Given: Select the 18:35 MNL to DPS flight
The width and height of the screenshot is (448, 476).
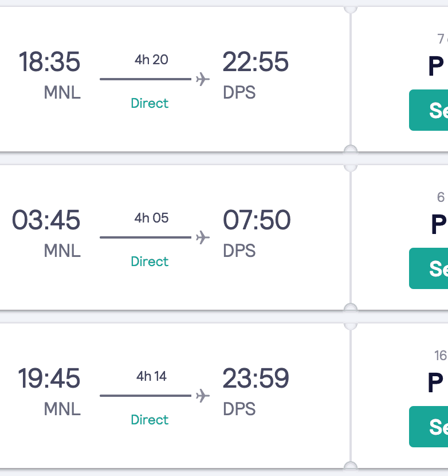Looking at the screenshot, I should pos(429,110).
